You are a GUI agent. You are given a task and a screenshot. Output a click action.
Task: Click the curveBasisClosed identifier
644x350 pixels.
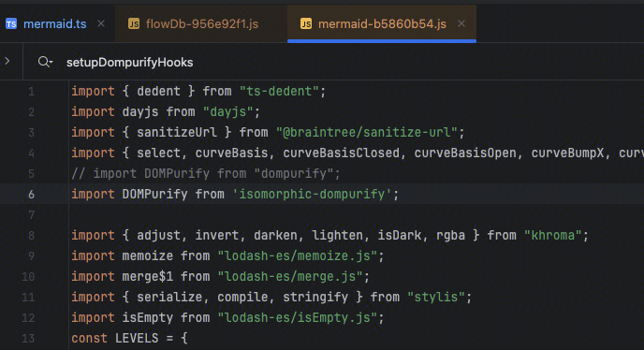coord(342,153)
